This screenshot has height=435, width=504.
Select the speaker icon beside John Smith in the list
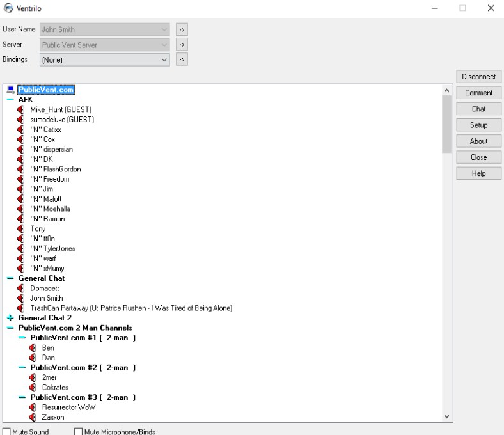(20, 298)
